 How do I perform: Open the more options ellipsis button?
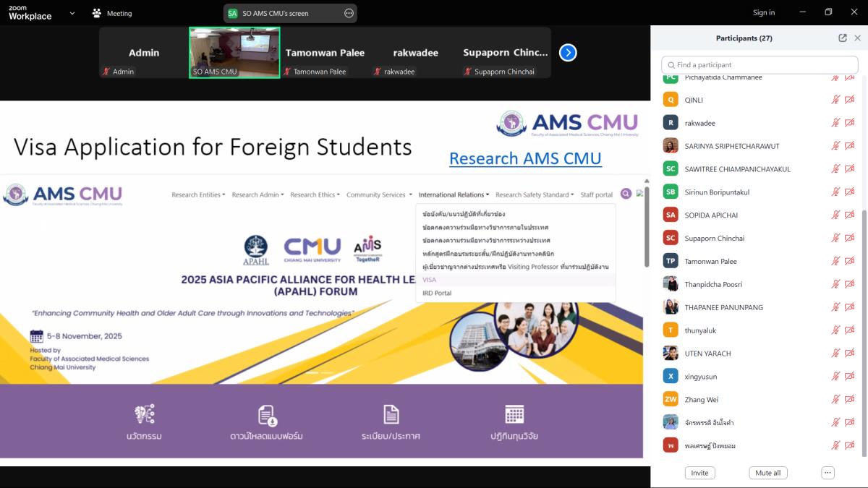click(x=828, y=473)
